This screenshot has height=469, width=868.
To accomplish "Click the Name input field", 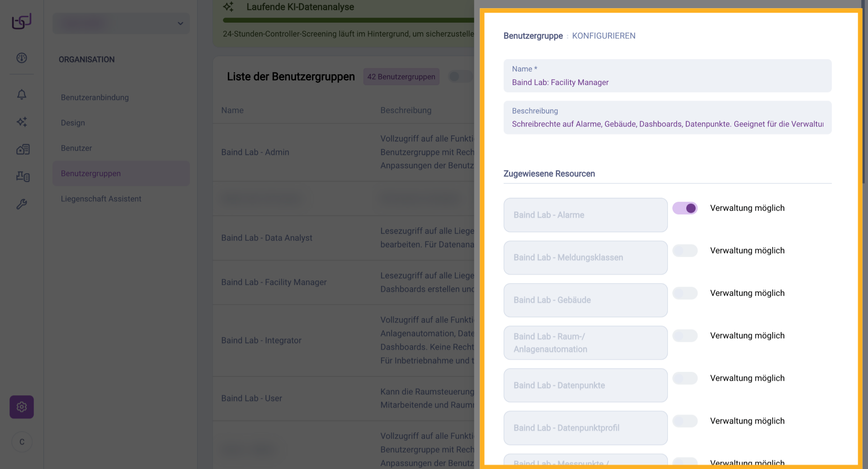I will click(667, 82).
